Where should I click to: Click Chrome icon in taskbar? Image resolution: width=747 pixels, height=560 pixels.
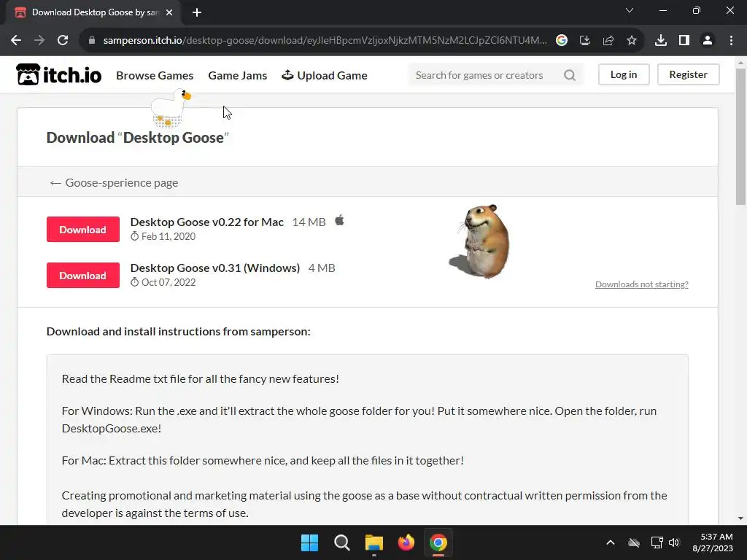[438, 542]
